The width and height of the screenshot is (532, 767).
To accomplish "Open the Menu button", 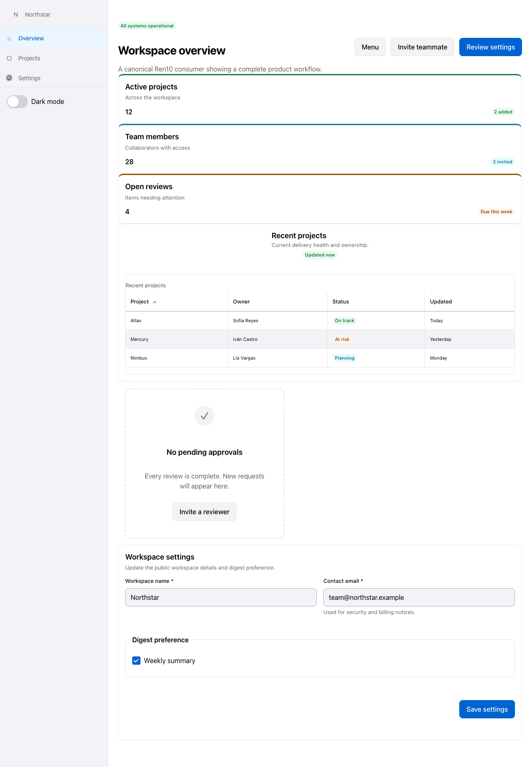I will click(370, 47).
